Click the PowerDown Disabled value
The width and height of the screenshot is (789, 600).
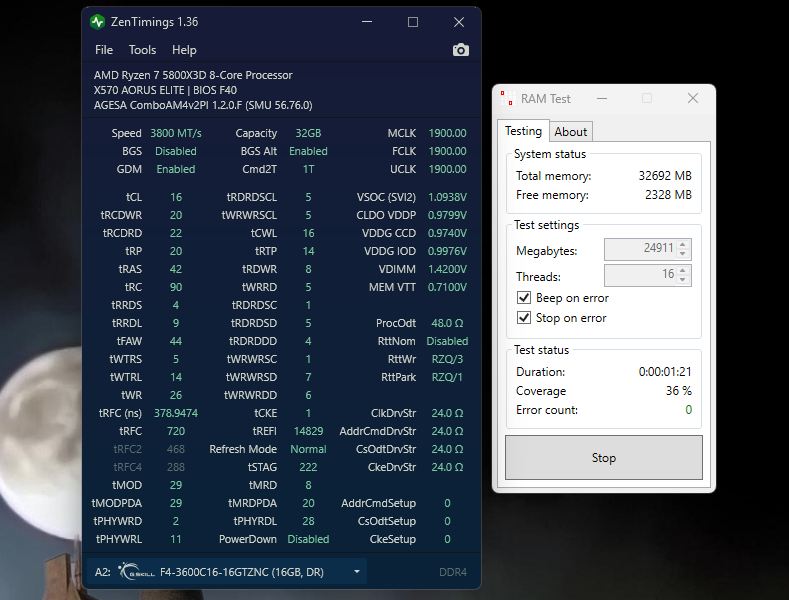[x=308, y=539]
